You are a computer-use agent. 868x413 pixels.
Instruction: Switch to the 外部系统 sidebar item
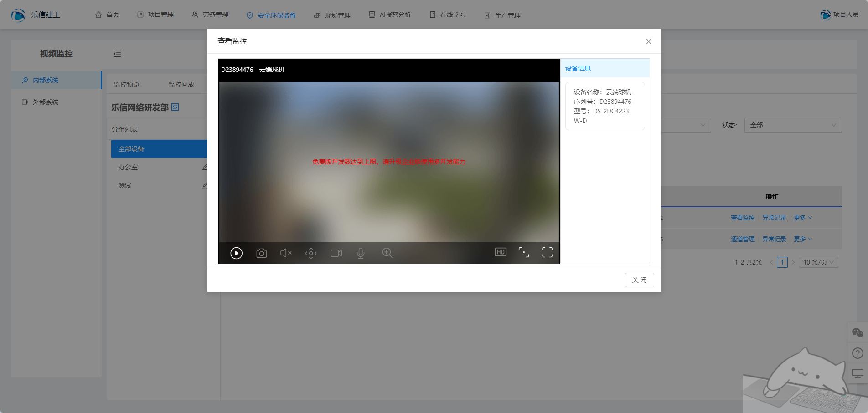click(x=46, y=102)
